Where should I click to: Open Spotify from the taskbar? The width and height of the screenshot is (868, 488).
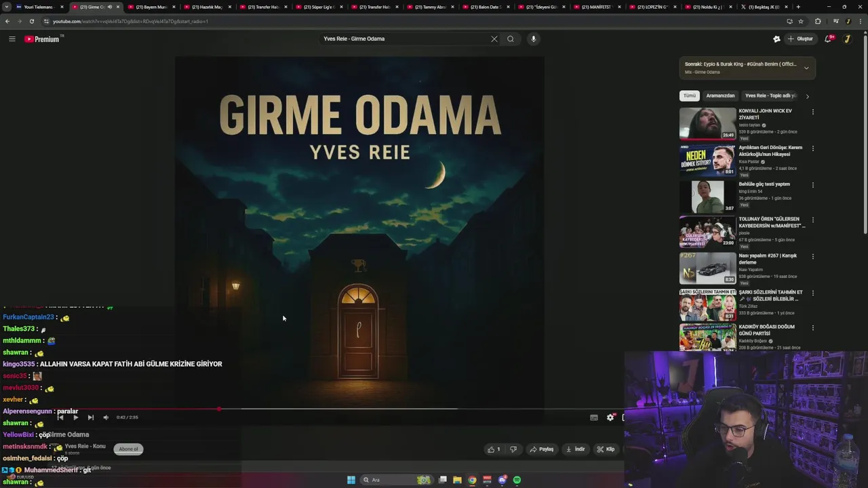click(517, 480)
